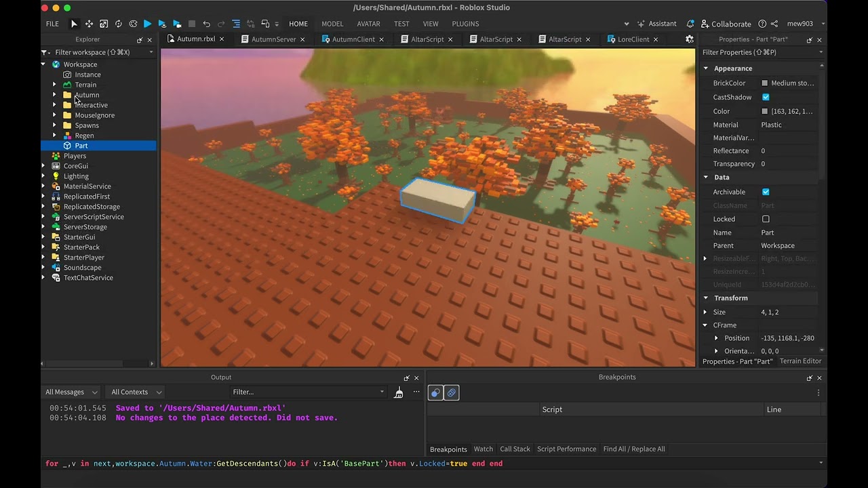Clear the Output with the broom icon
This screenshot has width=868, height=488.
399,392
